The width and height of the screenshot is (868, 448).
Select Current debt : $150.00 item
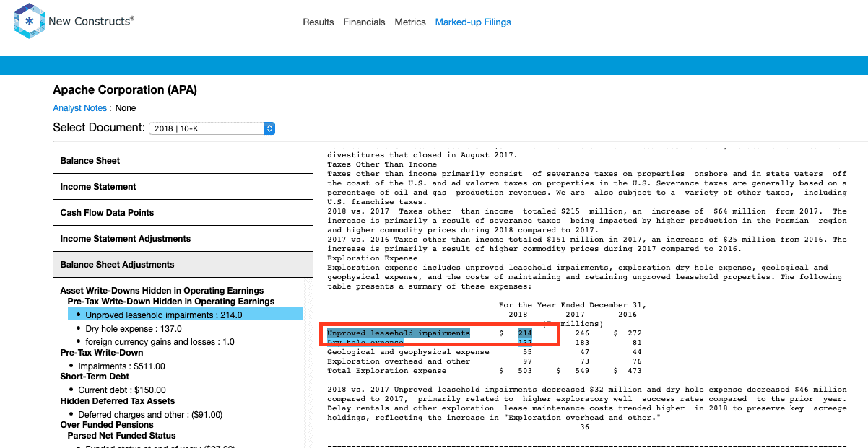pyautogui.click(x=121, y=390)
